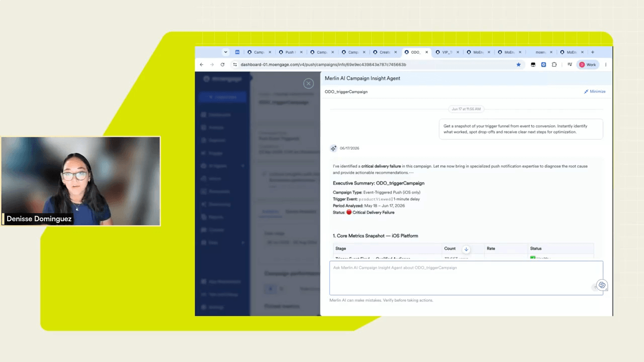Click the blue tab group icon
This screenshot has width=644, height=362.
click(237, 52)
